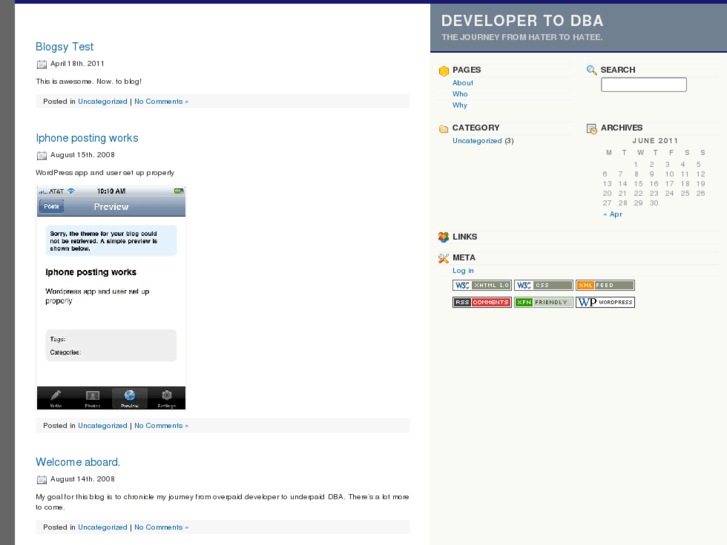Click the iPhone preview screenshot image
Image resolution: width=727 pixels, height=545 pixels.
click(x=111, y=298)
